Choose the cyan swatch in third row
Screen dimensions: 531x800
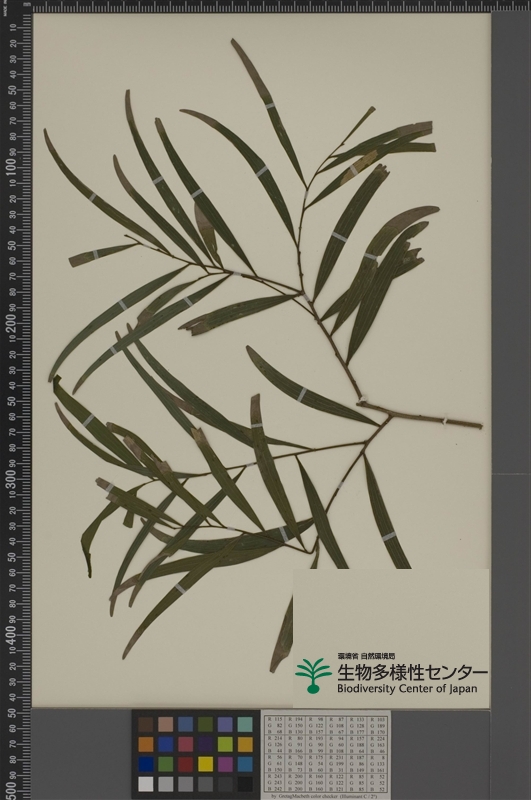pos(245,764)
